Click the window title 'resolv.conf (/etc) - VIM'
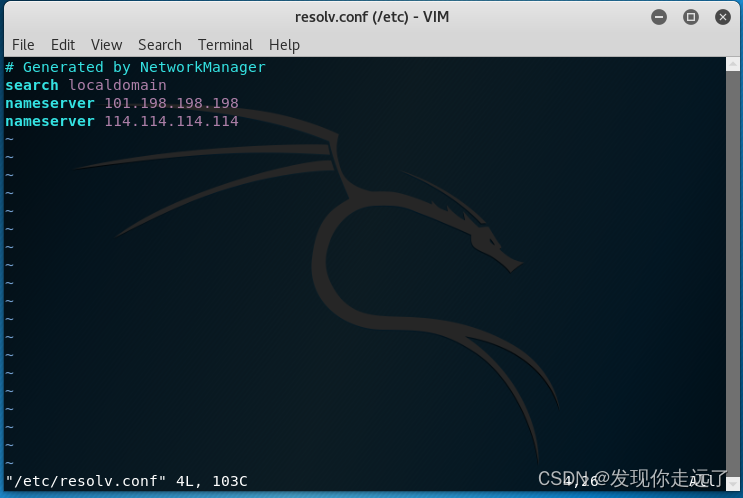The width and height of the screenshot is (743, 498). point(372,17)
